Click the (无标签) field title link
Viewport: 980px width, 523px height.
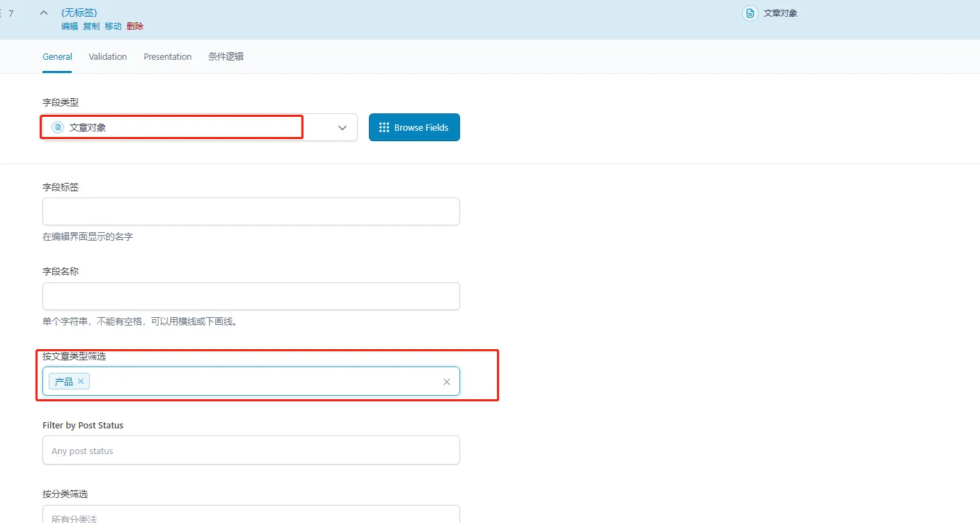pos(79,13)
